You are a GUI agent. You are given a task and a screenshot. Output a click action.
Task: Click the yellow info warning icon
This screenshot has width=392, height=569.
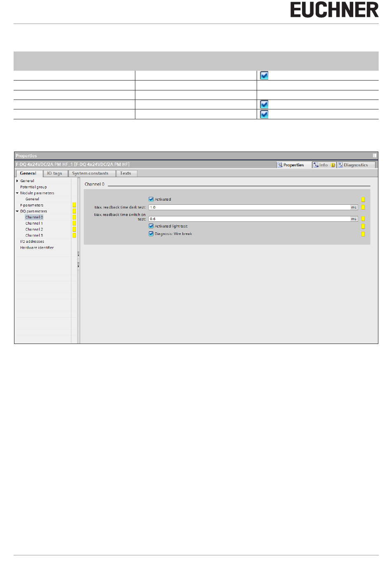[x=333, y=165]
